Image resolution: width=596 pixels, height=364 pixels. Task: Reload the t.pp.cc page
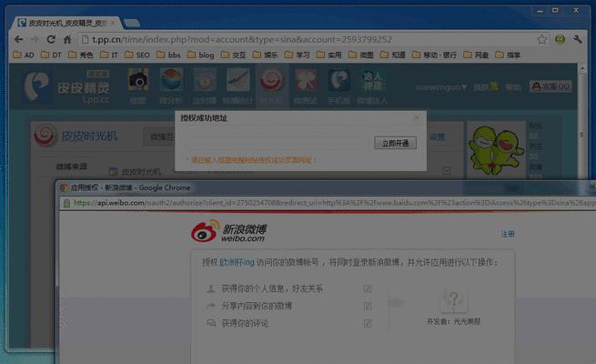[51, 39]
